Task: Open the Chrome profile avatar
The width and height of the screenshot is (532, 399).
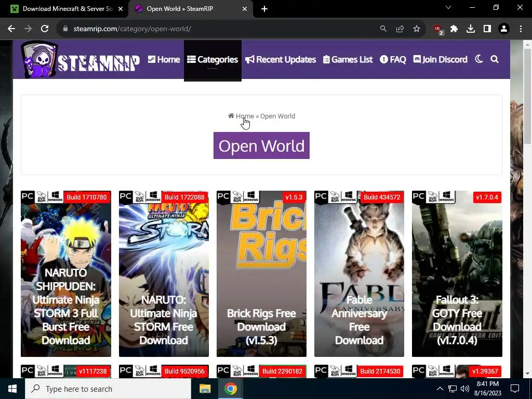Action: [x=504, y=29]
